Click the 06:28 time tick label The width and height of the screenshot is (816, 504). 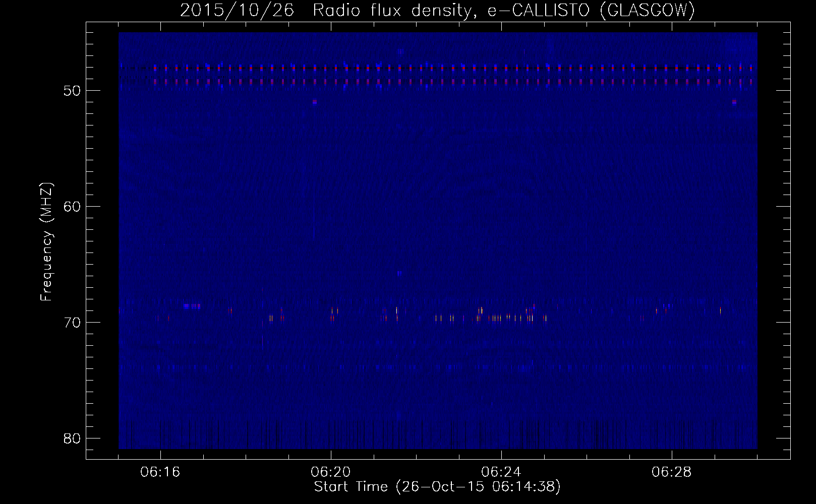pyautogui.click(x=672, y=472)
